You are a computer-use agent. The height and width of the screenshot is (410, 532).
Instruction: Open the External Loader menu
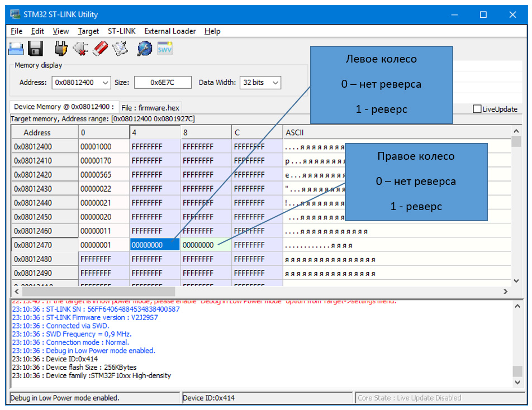tap(170, 31)
